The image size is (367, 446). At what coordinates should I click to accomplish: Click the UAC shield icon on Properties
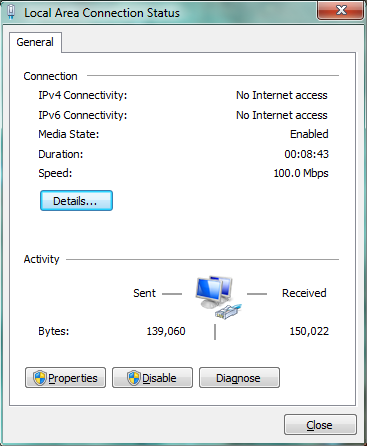pyautogui.click(x=40, y=378)
